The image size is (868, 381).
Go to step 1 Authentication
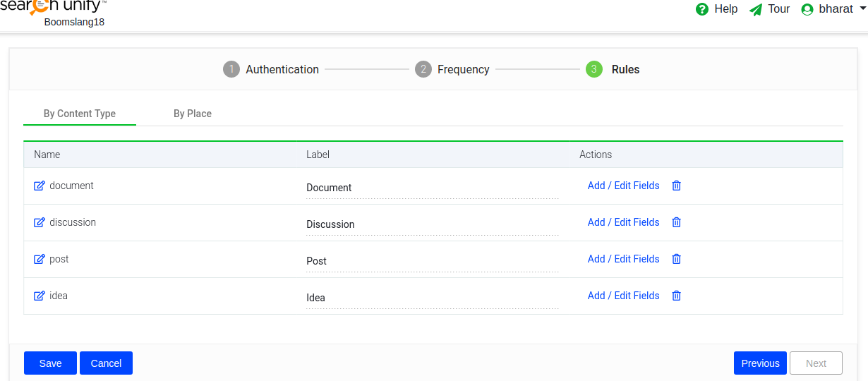pyautogui.click(x=271, y=69)
